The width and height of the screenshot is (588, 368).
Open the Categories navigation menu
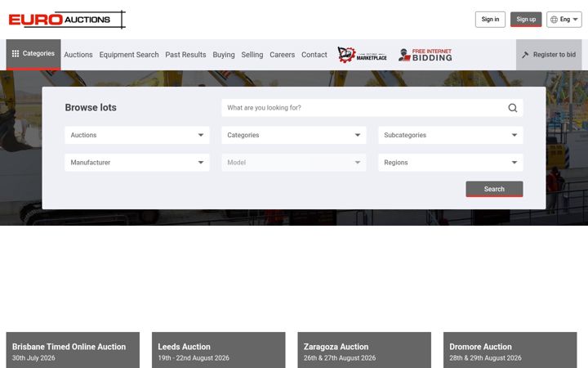(x=33, y=55)
